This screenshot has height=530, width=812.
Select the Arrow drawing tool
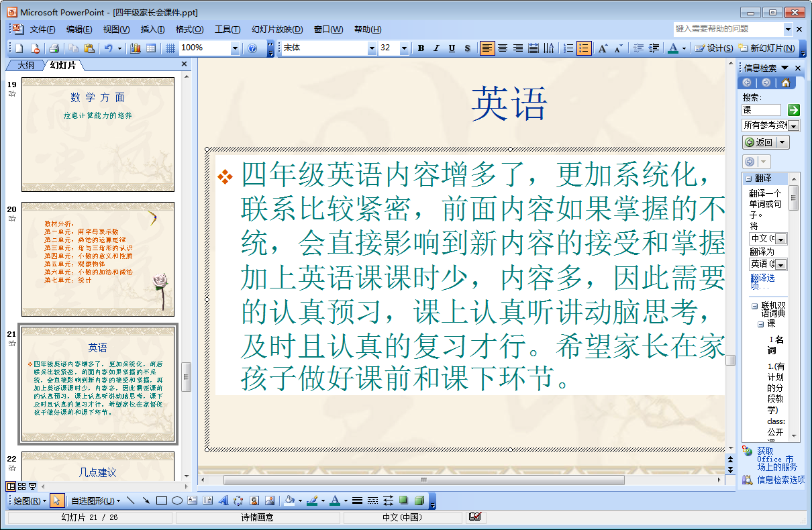(146, 500)
